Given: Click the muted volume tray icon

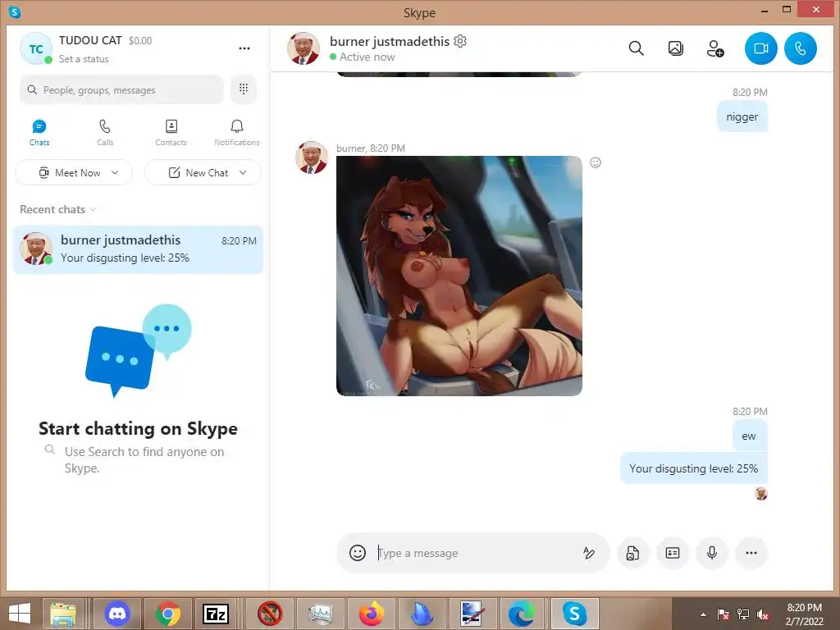Looking at the screenshot, I should coord(762,614).
